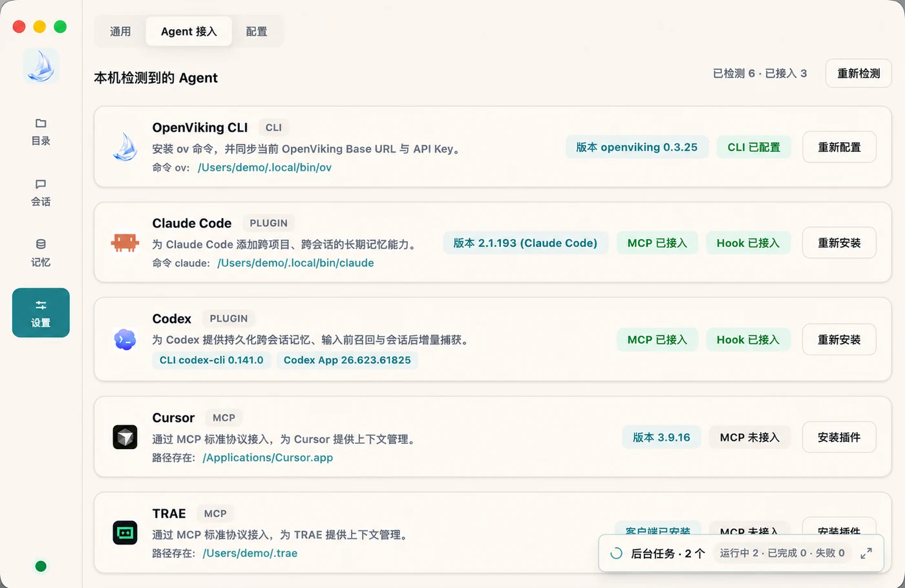Screen dimensions: 905x588
Task: Click the TRAE card title
Action: tap(169, 514)
